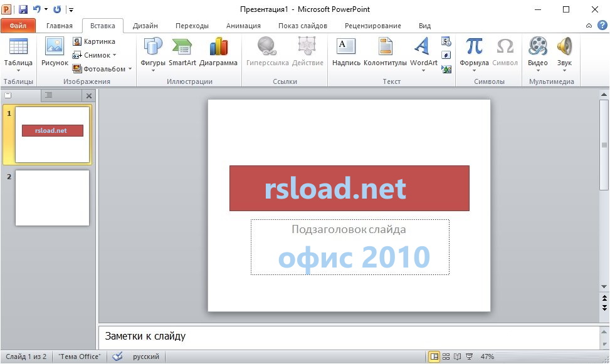The height and width of the screenshot is (364, 610).
Task: Customize the quick access toolbar dropdown
Action: click(x=71, y=10)
